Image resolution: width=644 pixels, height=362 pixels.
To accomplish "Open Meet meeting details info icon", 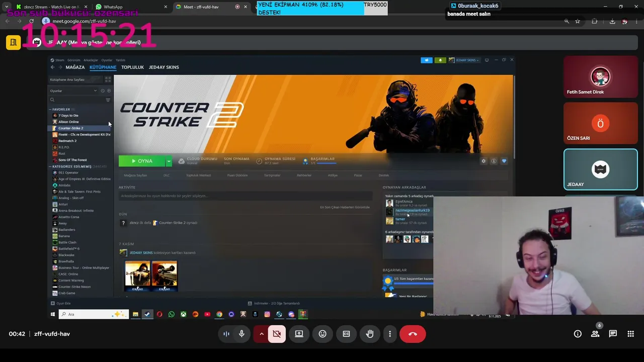I will pyautogui.click(x=578, y=334).
